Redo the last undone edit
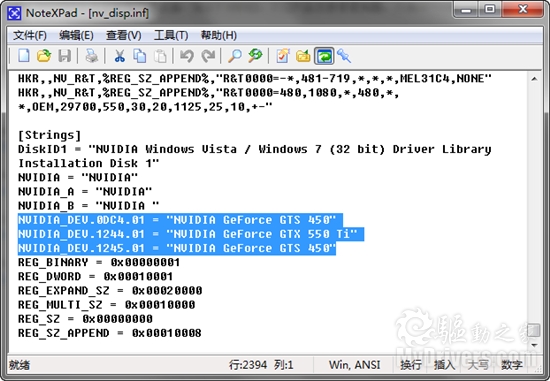This screenshot has height=381, width=550. click(x=208, y=56)
